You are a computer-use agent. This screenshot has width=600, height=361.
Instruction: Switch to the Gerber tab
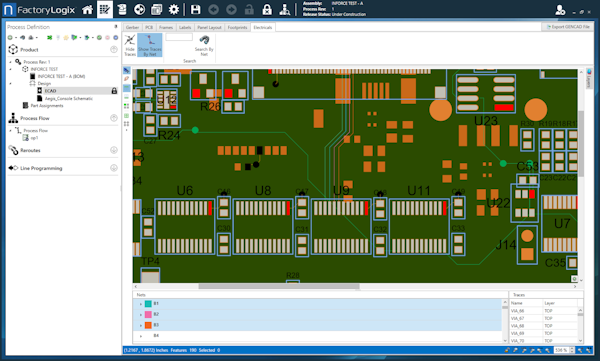pos(132,28)
